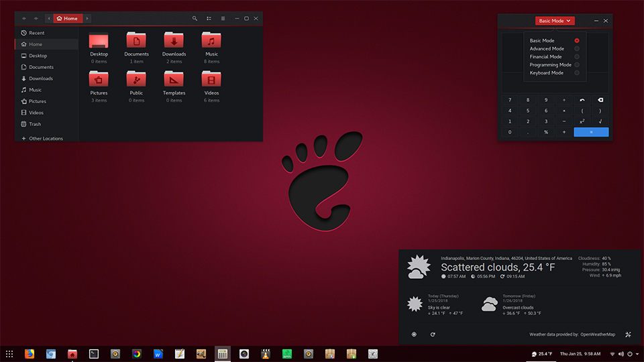Open Terminal from the taskbar
The image size is (644, 362).
pos(94,354)
